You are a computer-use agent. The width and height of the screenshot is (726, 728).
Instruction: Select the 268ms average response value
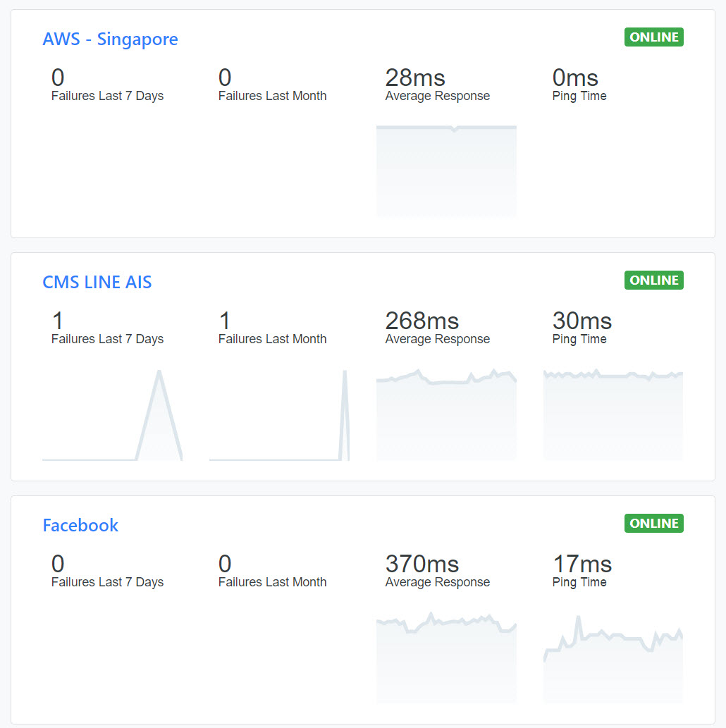422,321
